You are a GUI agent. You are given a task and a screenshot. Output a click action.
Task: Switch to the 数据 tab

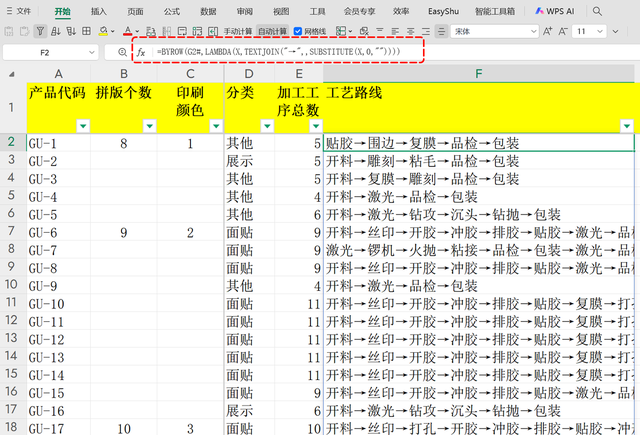click(208, 11)
